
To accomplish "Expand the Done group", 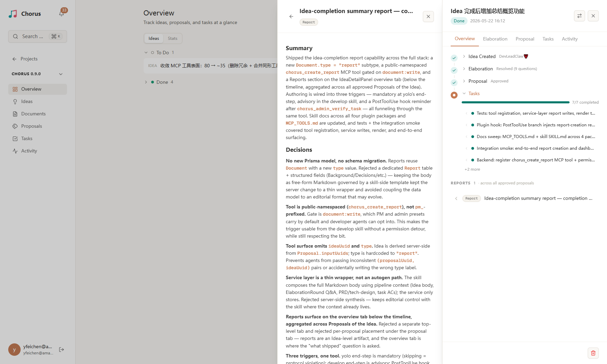I will pos(146,82).
